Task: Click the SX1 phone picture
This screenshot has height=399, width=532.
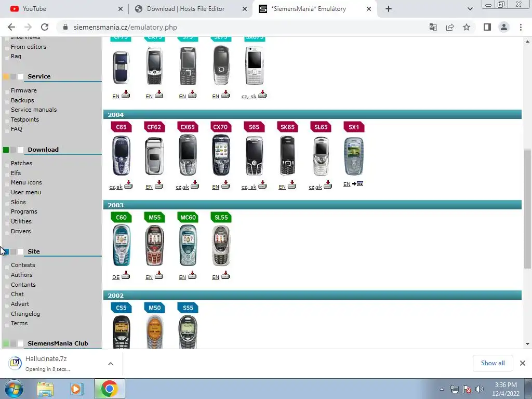Action: click(x=354, y=156)
